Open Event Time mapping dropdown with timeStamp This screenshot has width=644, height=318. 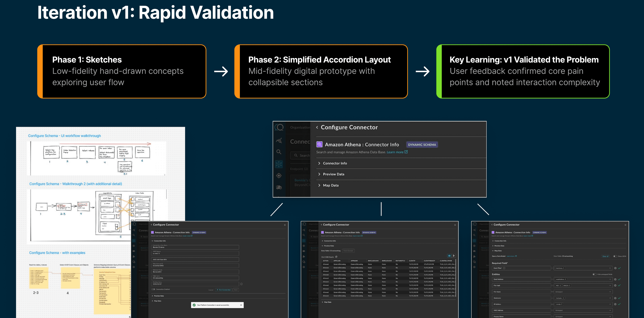pyautogui.click(x=583, y=268)
